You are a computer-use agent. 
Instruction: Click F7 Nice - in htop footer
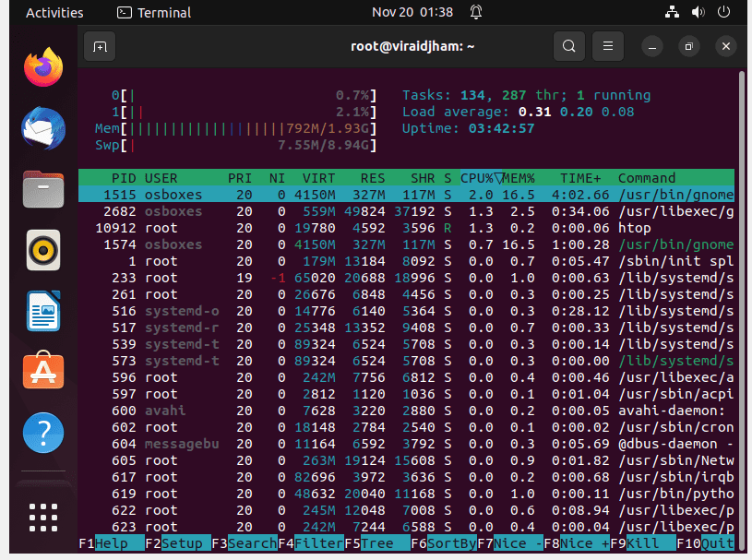(510, 543)
